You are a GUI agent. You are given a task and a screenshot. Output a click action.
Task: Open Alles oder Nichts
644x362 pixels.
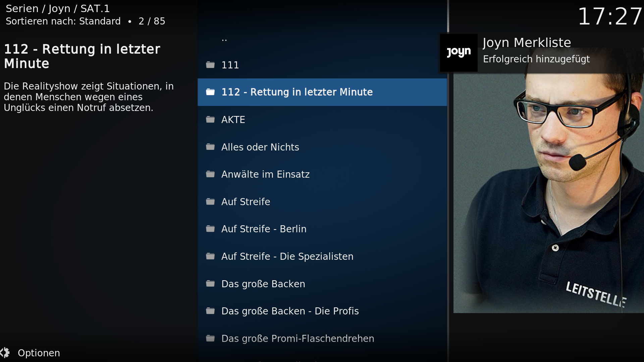(x=322, y=147)
